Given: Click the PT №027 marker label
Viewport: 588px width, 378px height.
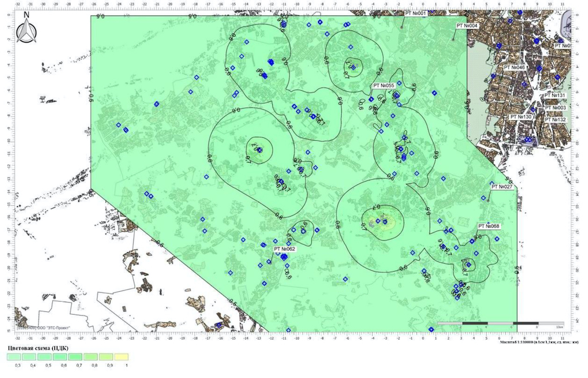Looking at the screenshot, I should 501,187.
